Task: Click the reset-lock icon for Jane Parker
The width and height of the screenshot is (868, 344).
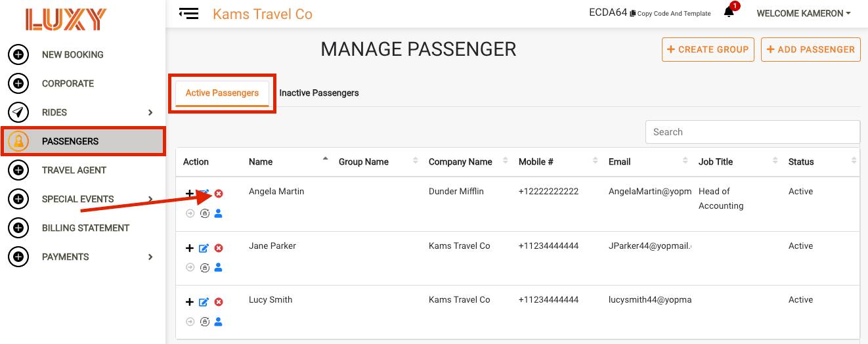Action: (204, 268)
